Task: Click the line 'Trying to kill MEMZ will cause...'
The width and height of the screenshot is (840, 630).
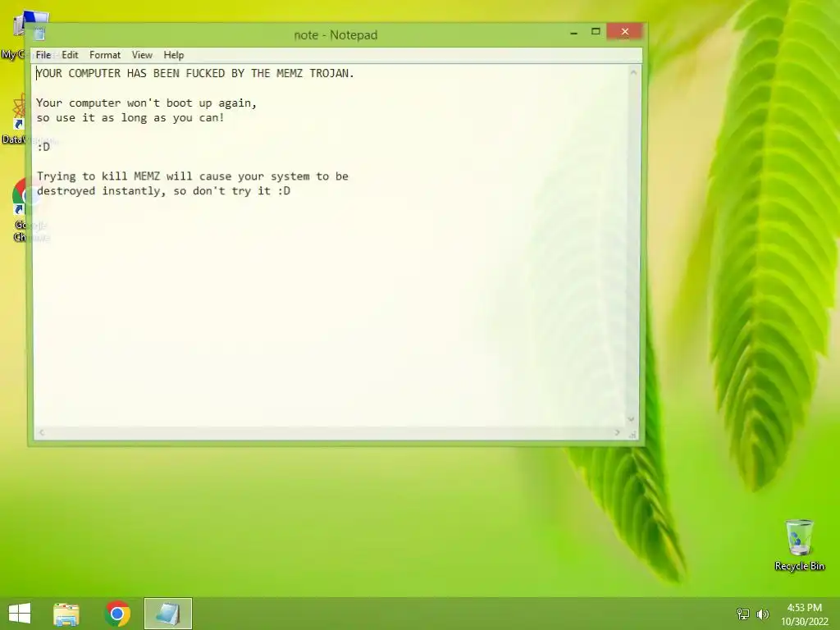Action: pos(192,176)
